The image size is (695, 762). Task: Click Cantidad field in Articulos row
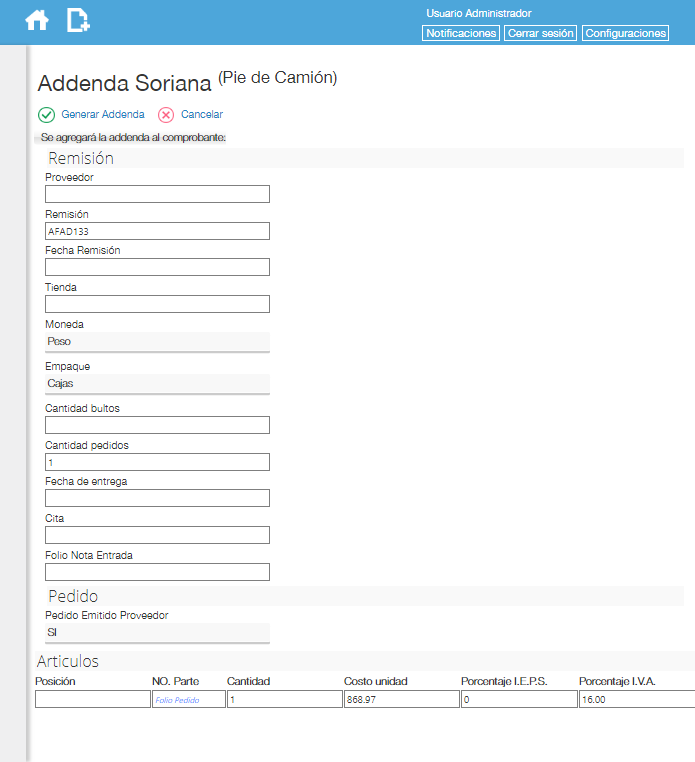coord(284,699)
